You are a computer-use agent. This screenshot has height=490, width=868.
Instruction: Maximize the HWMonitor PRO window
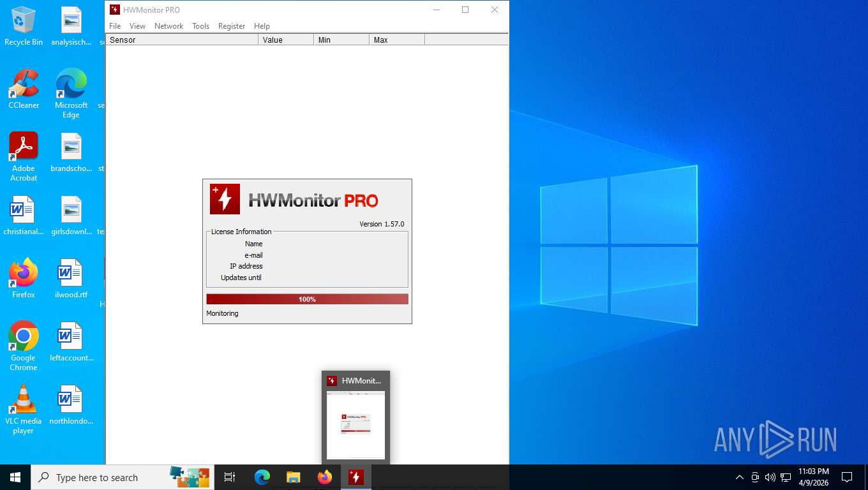tap(465, 10)
